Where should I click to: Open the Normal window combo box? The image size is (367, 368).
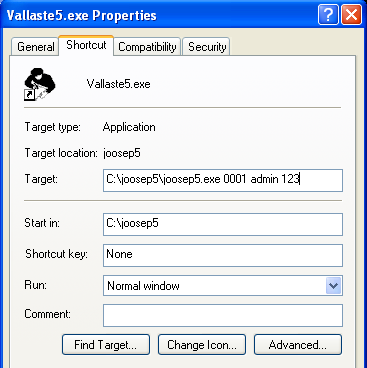point(223,286)
